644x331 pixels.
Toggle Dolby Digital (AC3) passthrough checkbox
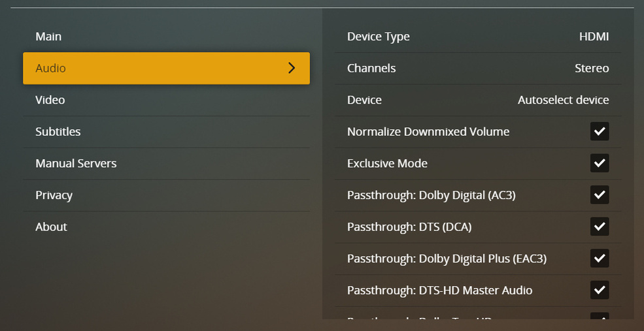click(600, 195)
